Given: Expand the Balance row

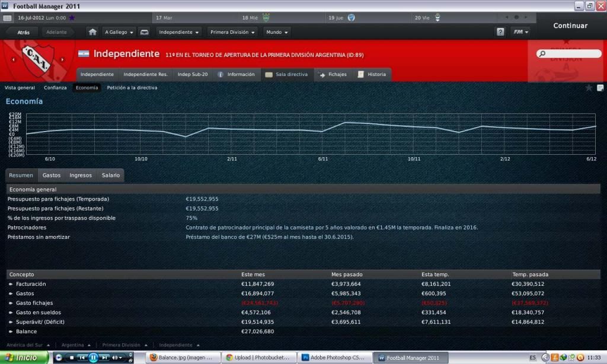Looking at the screenshot, I should pos(11,331).
